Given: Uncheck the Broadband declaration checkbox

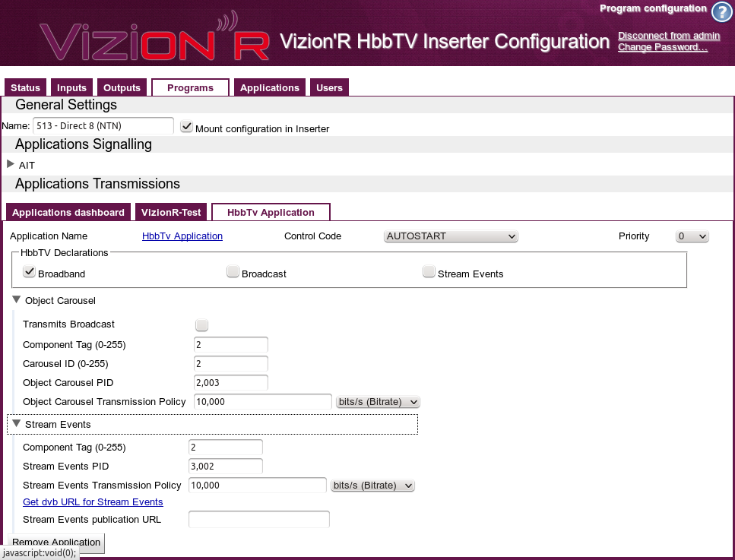Looking at the screenshot, I should 30,272.
